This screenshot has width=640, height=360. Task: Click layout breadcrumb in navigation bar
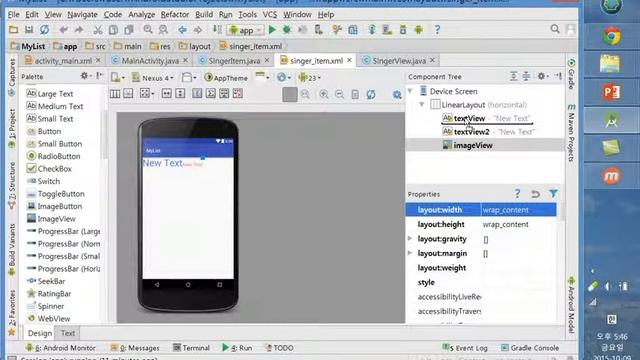[x=195, y=46]
